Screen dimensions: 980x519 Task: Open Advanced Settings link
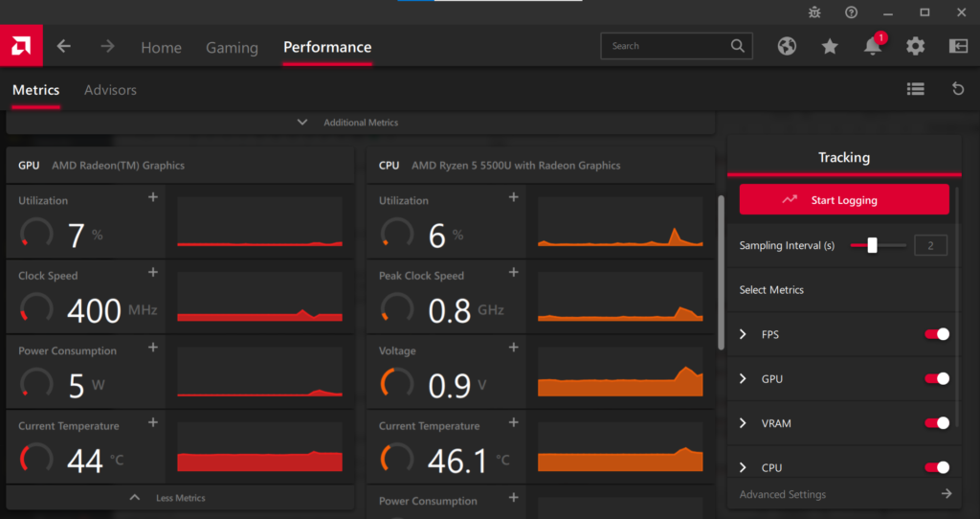click(x=783, y=495)
